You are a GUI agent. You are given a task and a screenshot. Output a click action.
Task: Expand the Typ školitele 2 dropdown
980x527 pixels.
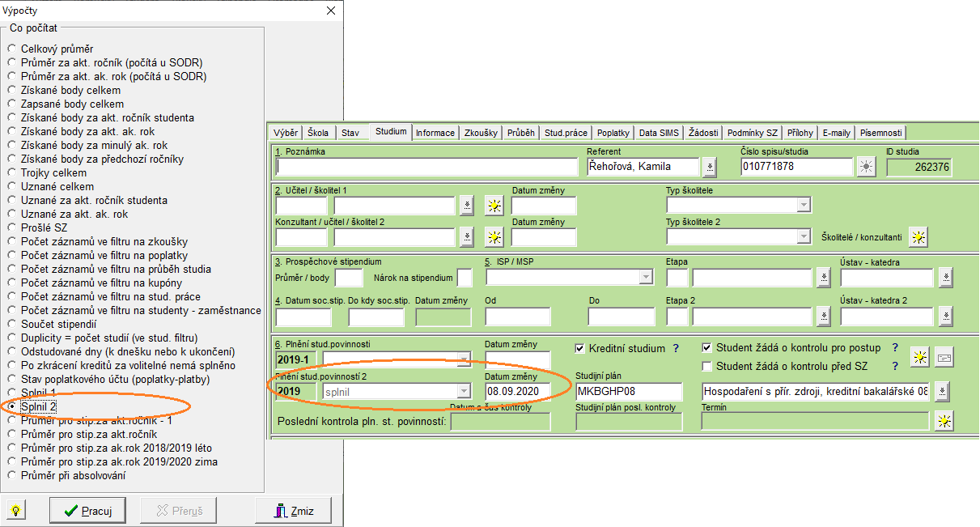click(x=803, y=236)
